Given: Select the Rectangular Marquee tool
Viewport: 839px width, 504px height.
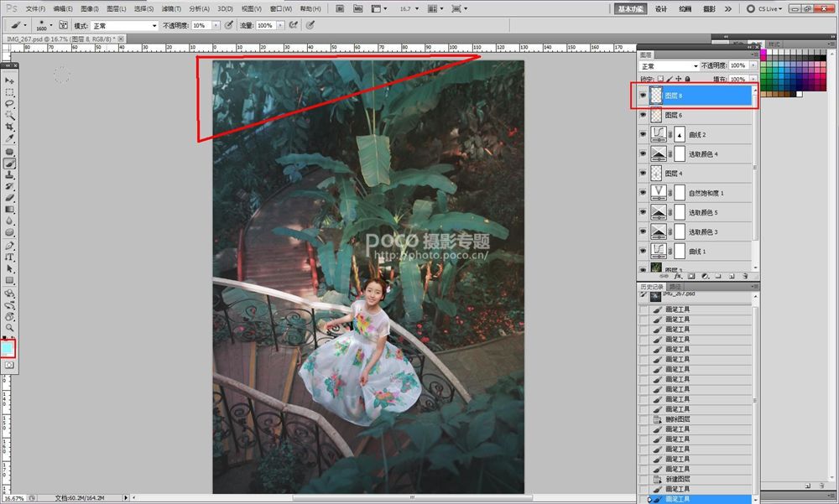Looking at the screenshot, I should coord(9,92).
